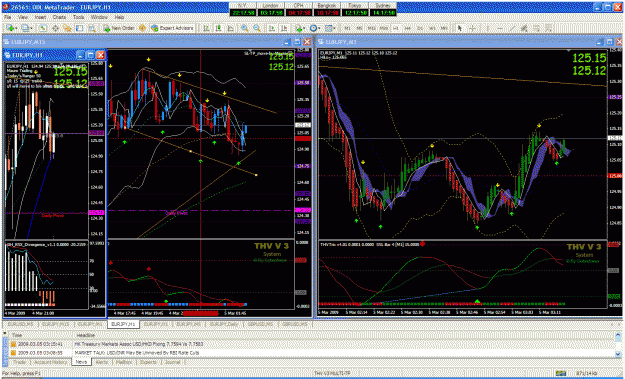
Task: Open the Profiles toolbar icon
Action: coord(25,28)
